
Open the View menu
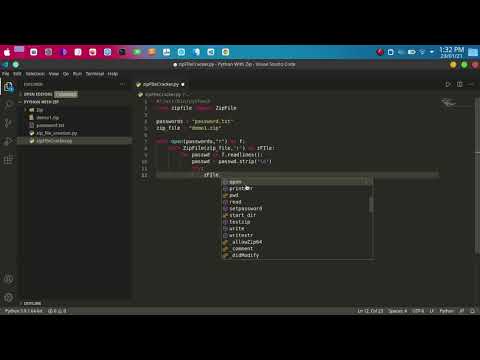click(54, 74)
